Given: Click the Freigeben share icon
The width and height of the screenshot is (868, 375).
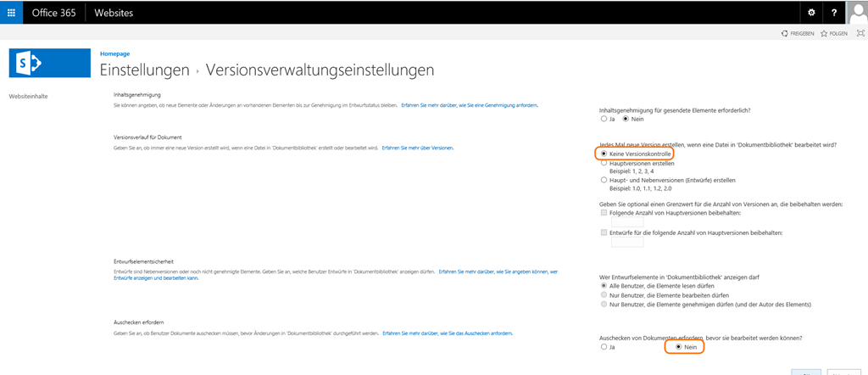Looking at the screenshot, I should 787,33.
